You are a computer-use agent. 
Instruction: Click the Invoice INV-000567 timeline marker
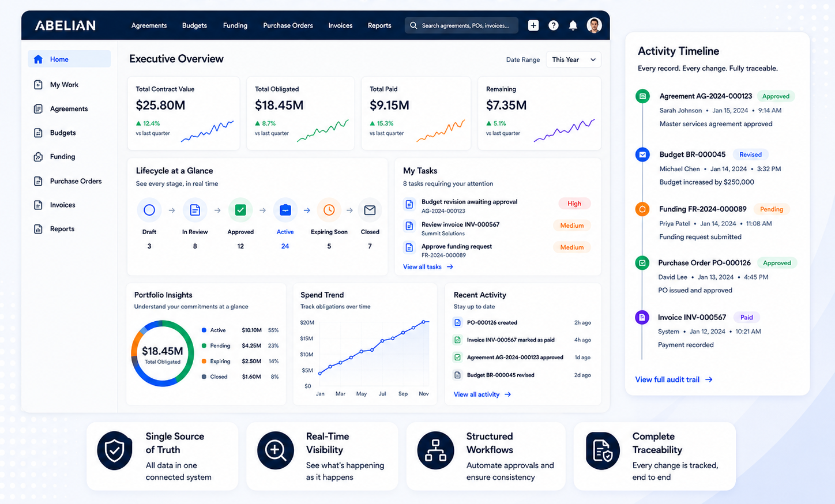pos(642,317)
